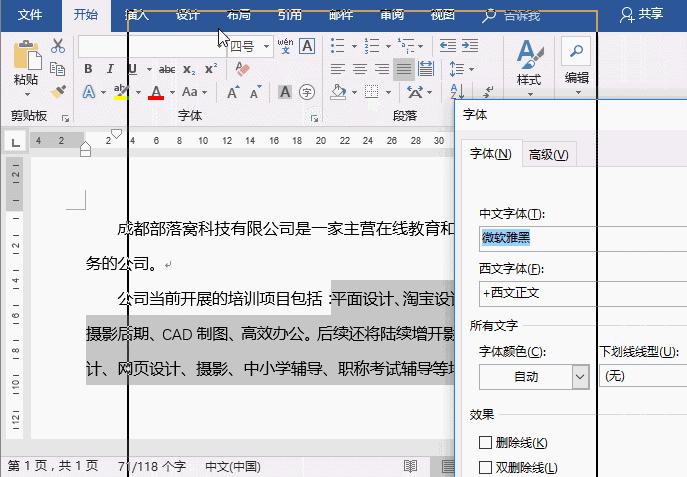The width and height of the screenshot is (687, 477).
Task: Open Text Effects outlined A
Action: tap(89, 92)
